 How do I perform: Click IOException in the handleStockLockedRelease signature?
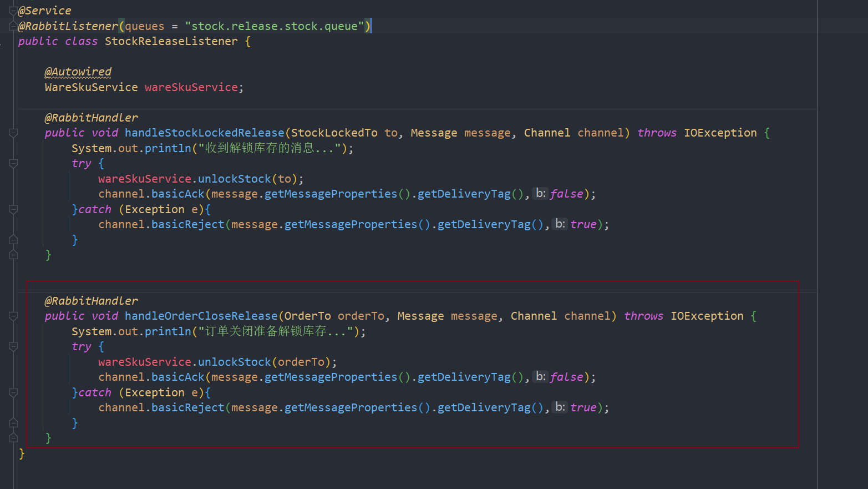720,133
